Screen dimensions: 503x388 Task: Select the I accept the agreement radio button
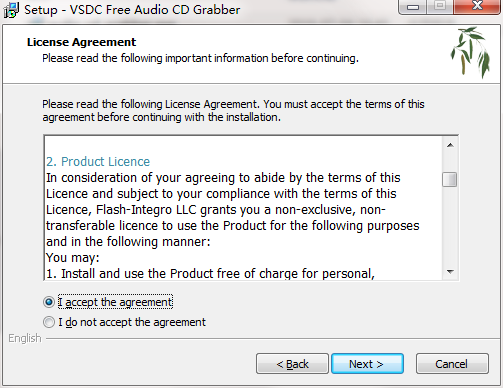49,302
